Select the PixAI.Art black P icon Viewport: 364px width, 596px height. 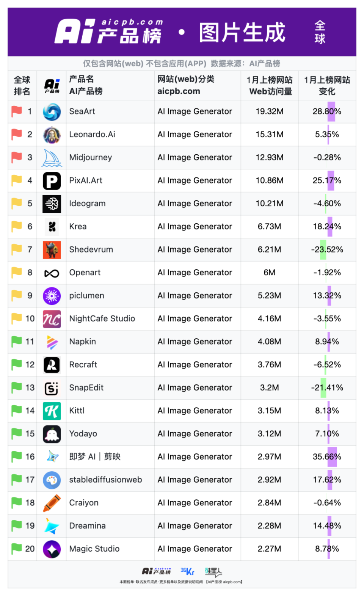coord(52,181)
